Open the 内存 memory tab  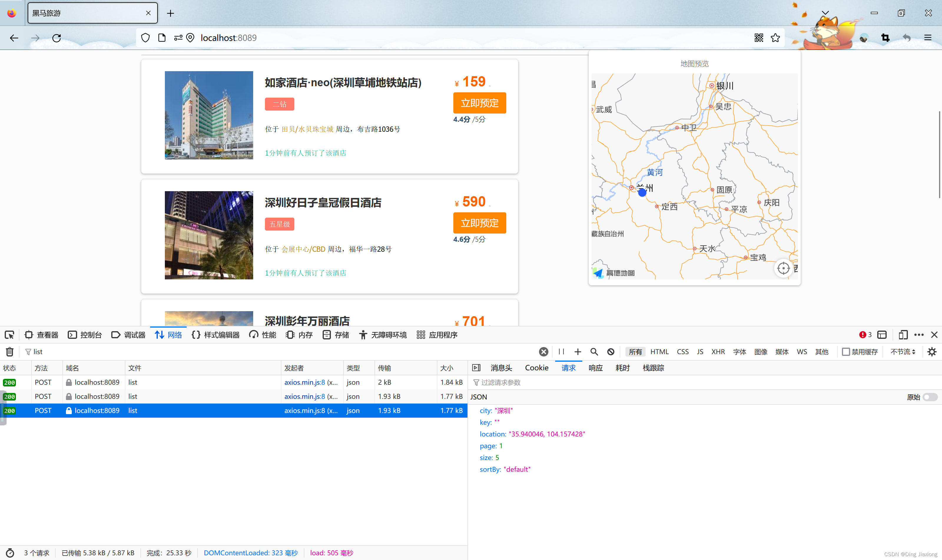tap(299, 335)
